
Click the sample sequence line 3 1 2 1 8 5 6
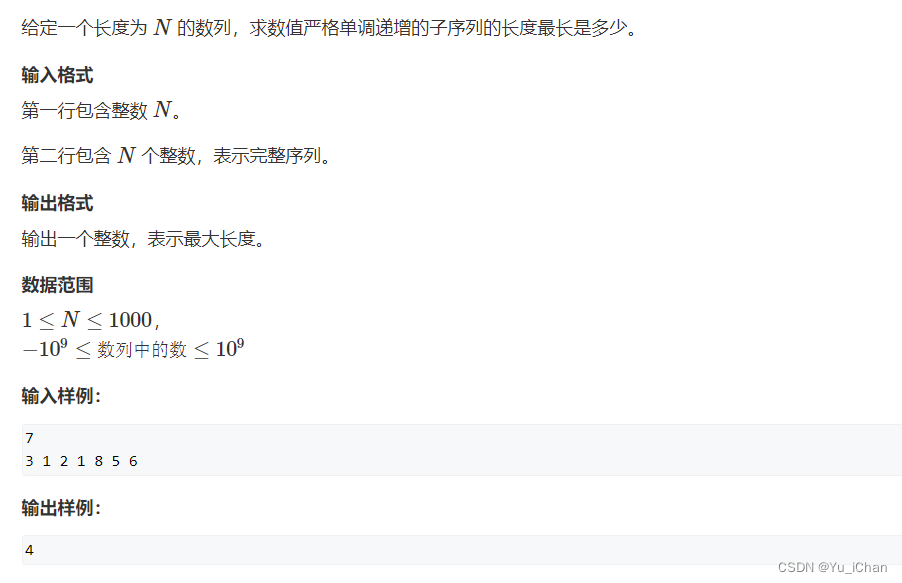click(82, 461)
